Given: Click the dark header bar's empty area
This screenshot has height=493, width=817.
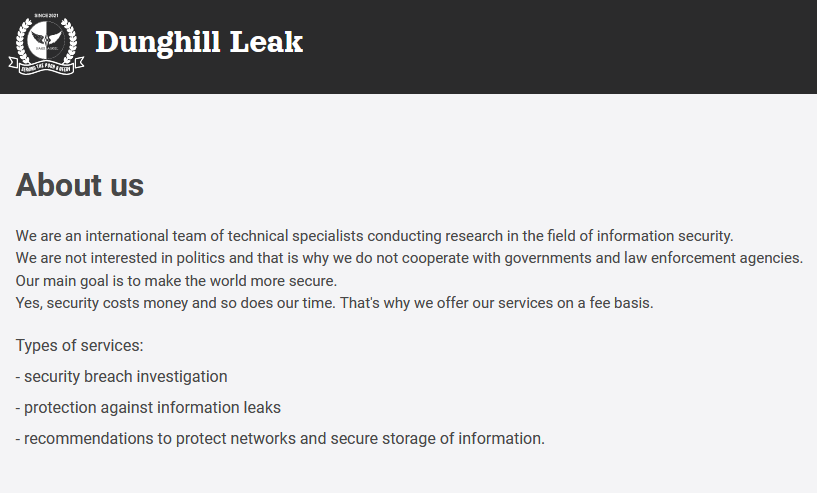Looking at the screenshot, I should (x=558, y=47).
